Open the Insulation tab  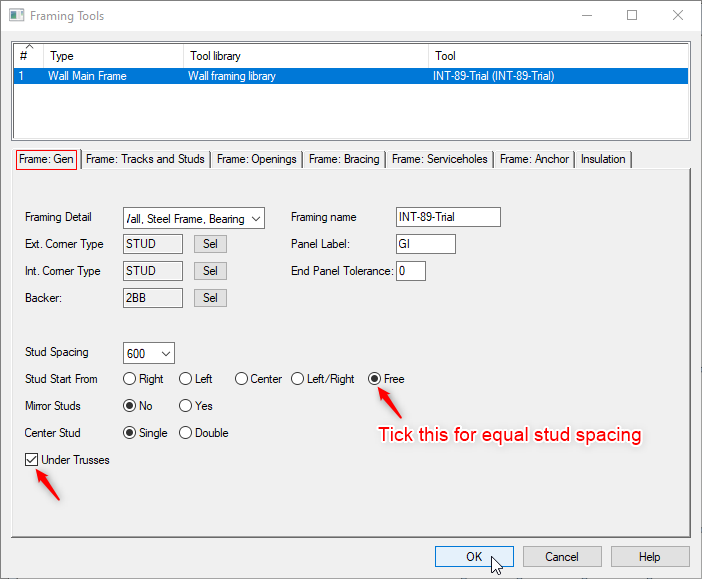coord(603,159)
